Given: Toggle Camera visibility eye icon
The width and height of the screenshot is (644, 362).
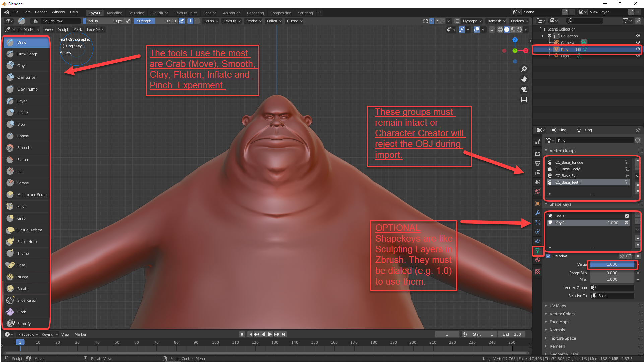Looking at the screenshot, I should (638, 42).
